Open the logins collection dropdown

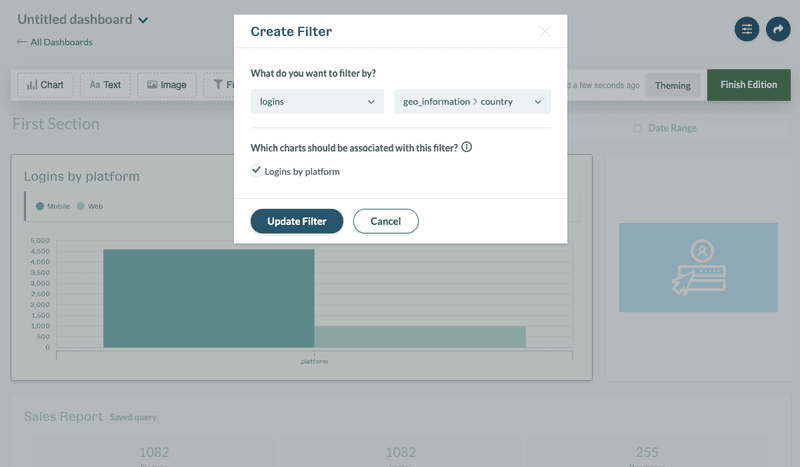point(317,102)
